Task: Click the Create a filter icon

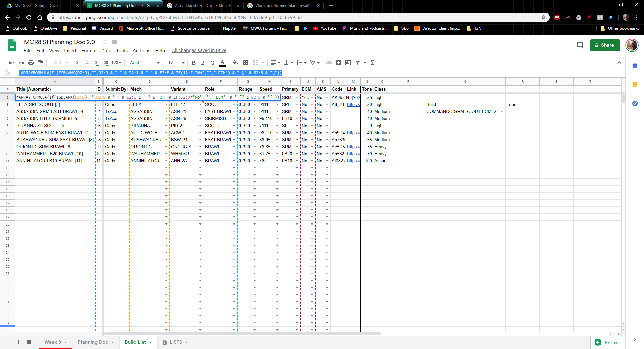Action: (358, 63)
